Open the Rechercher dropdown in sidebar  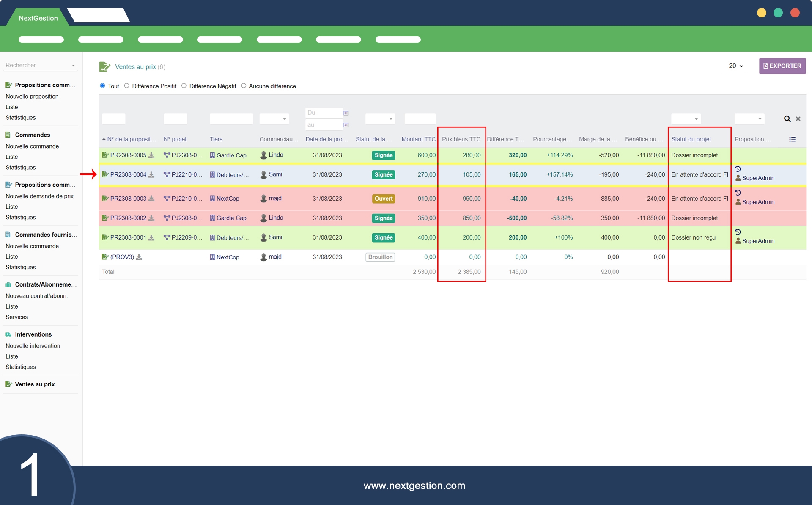tap(40, 65)
